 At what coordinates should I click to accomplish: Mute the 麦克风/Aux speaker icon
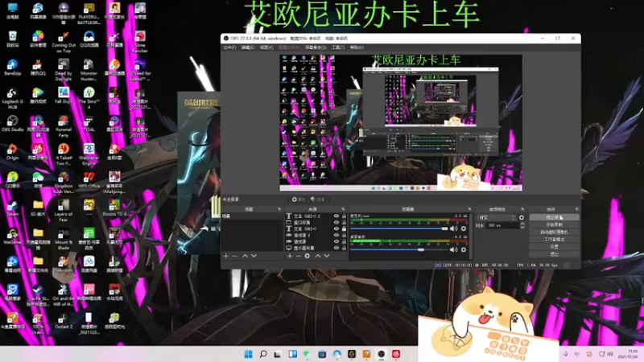[453, 228]
